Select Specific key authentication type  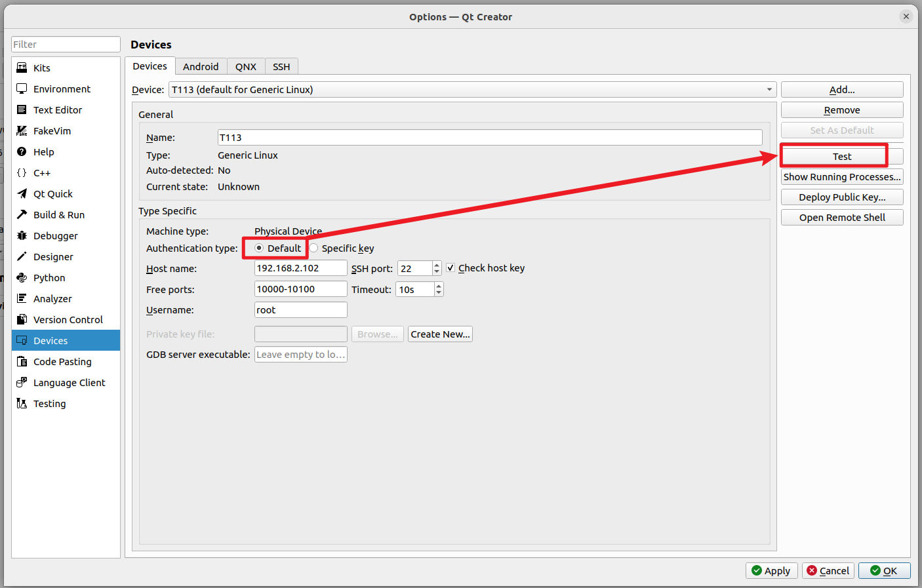coord(313,248)
